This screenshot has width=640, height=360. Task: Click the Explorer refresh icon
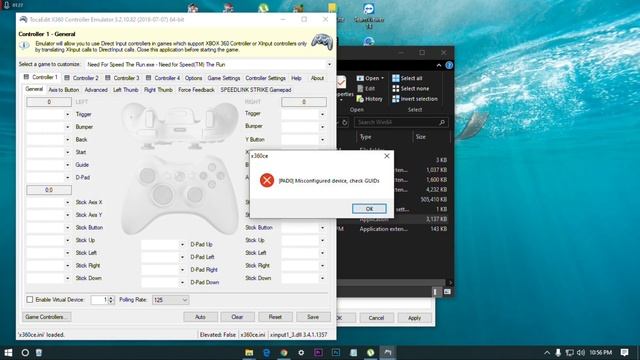345,122
